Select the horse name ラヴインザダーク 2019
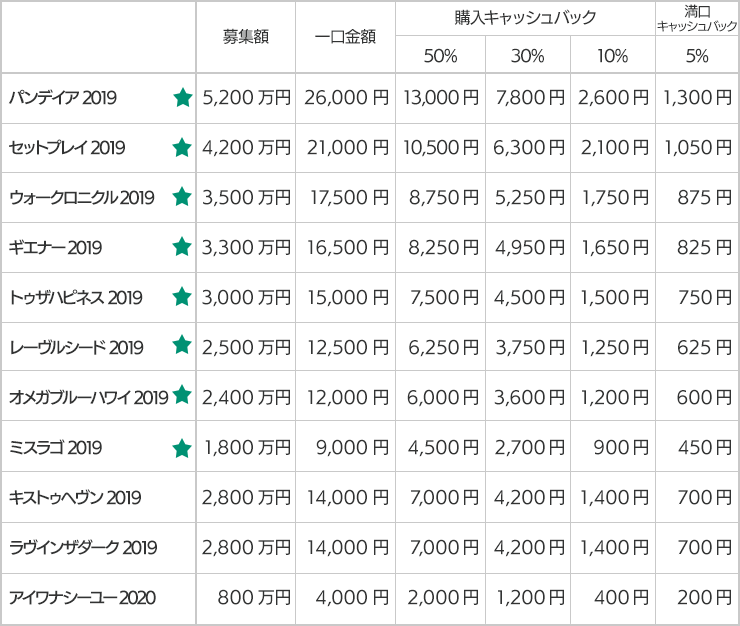The width and height of the screenshot is (740, 626). 83,548
